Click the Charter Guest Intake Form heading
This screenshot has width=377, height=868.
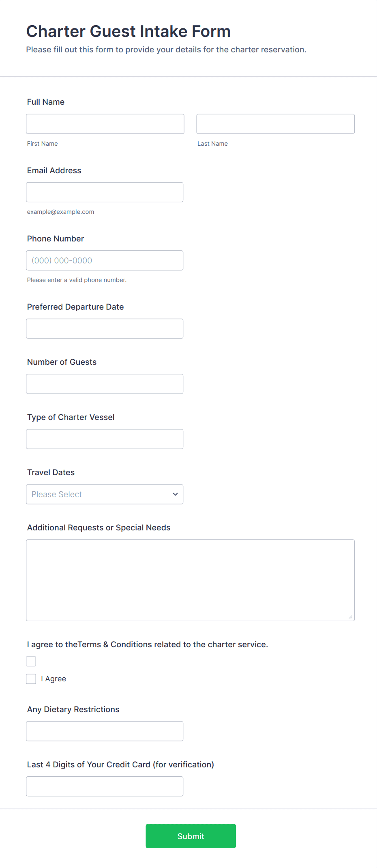coord(128,31)
